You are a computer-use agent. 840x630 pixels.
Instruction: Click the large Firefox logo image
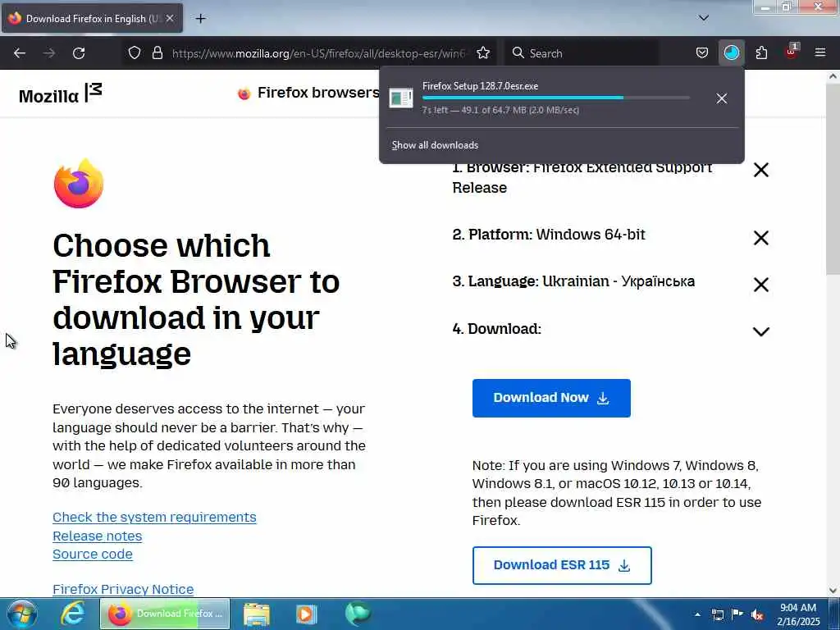(79, 183)
